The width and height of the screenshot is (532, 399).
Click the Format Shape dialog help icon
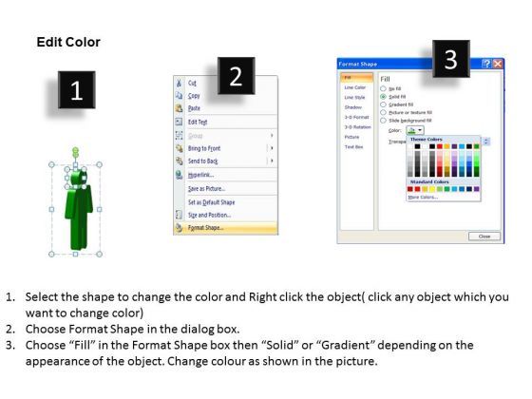click(x=486, y=64)
